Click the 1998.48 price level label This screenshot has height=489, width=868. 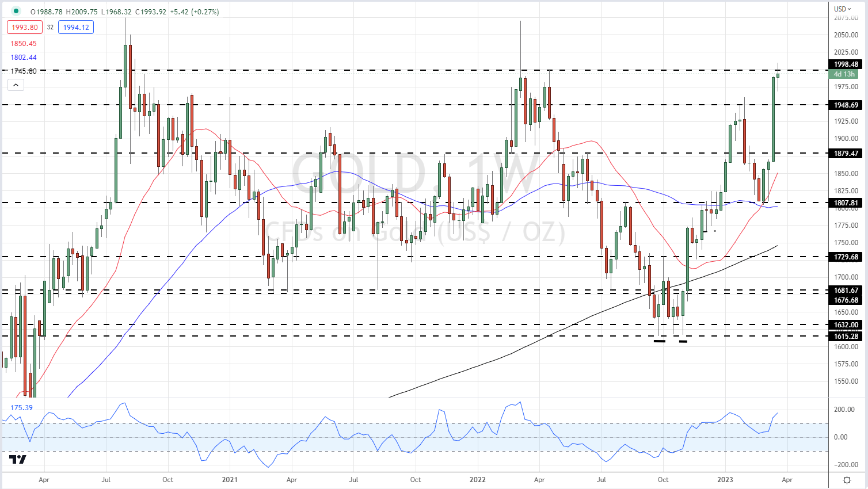click(x=844, y=64)
